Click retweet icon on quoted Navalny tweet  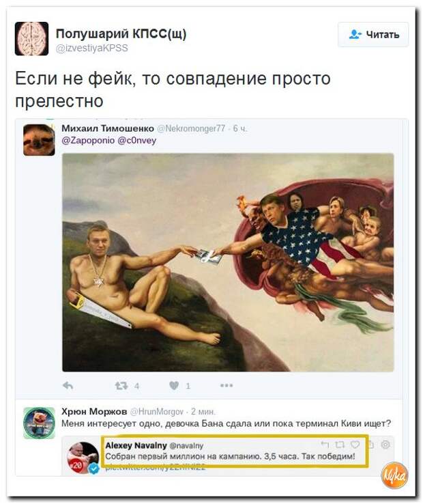[340, 444]
